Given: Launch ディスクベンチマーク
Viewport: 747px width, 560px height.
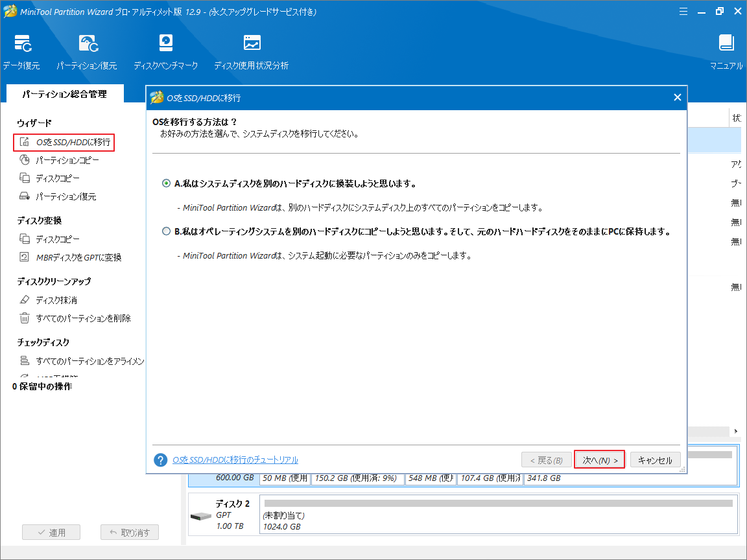Looking at the screenshot, I should (x=166, y=52).
